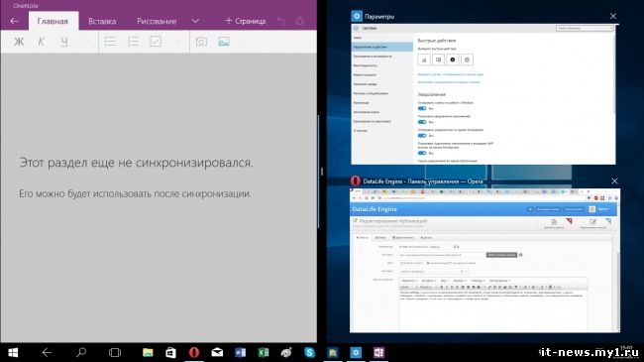Expand more OneNote ribbon tabs chevron
Viewport: 644px width, 362px height.
pyautogui.click(x=195, y=21)
